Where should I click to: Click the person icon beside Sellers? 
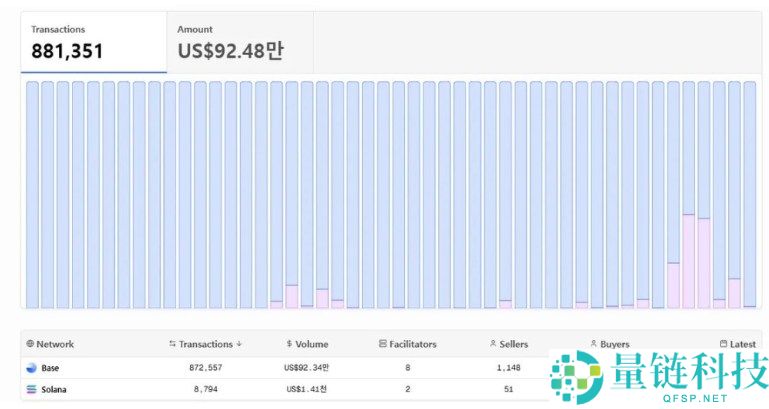point(493,344)
